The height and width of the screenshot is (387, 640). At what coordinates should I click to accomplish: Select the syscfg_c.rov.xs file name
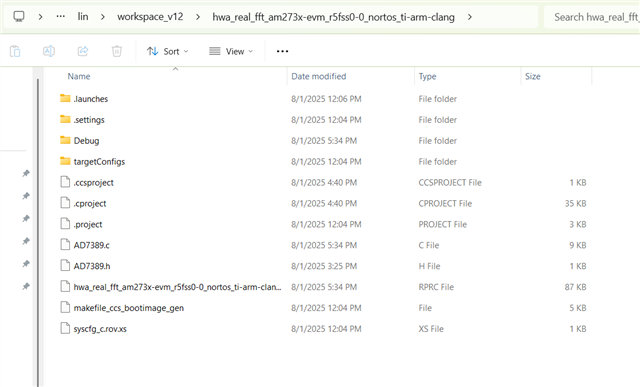pos(100,329)
